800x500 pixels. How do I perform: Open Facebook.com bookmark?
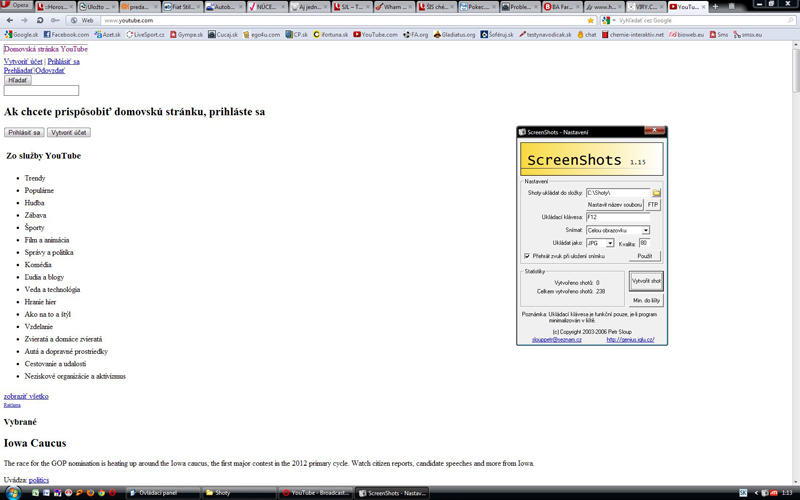(66, 35)
